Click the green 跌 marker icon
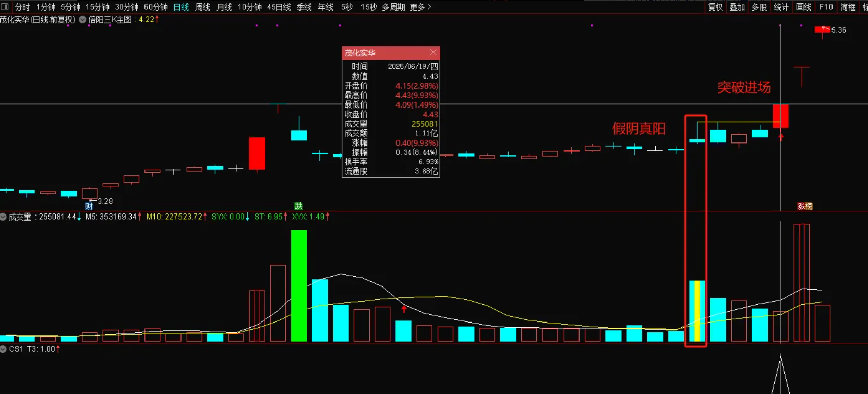This screenshot has width=868, height=394. tap(298, 206)
